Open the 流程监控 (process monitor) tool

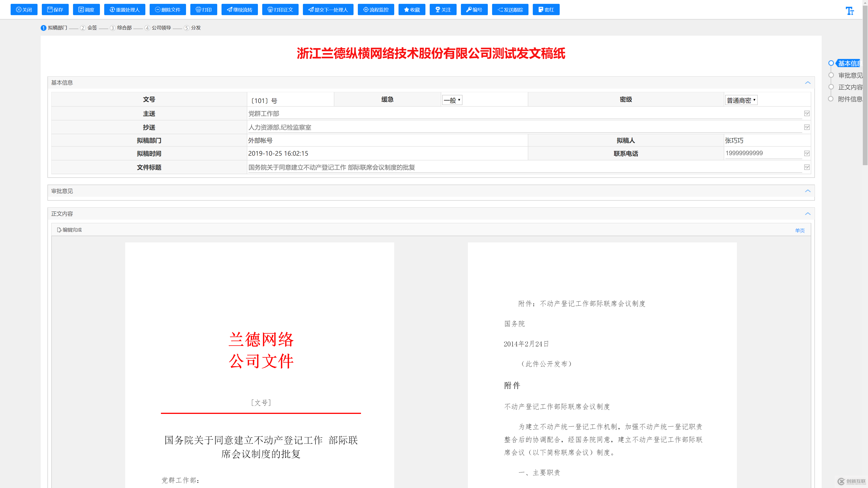pyautogui.click(x=375, y=9)
